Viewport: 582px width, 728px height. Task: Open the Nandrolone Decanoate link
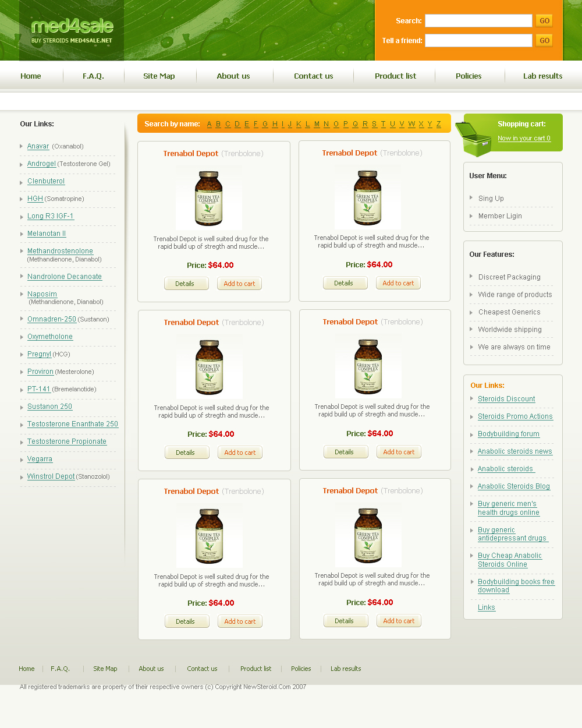65,277
